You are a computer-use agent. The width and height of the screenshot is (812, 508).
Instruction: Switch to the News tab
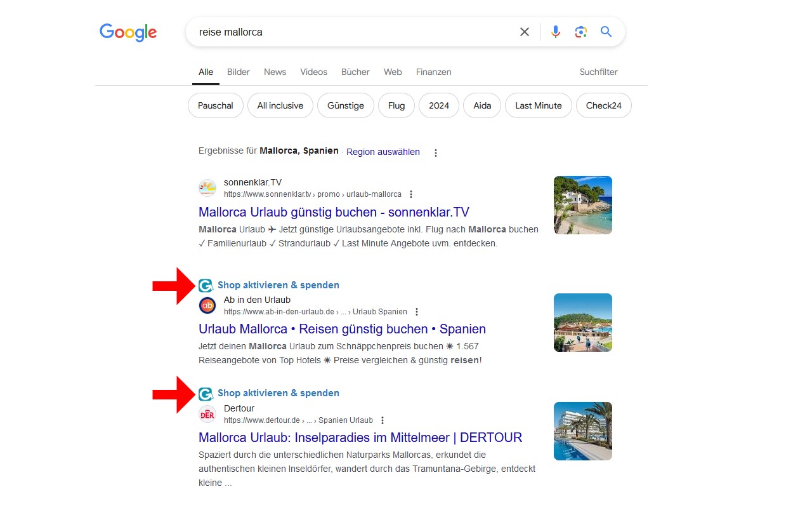click(275, 72)
